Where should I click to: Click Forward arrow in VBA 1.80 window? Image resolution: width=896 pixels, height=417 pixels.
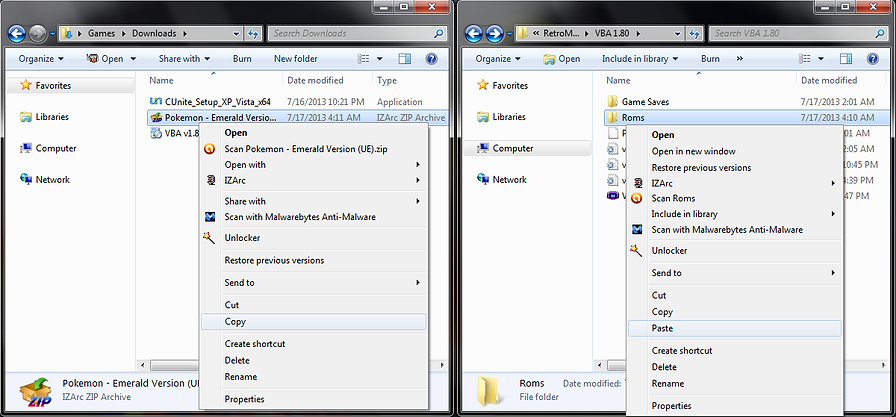494,34
